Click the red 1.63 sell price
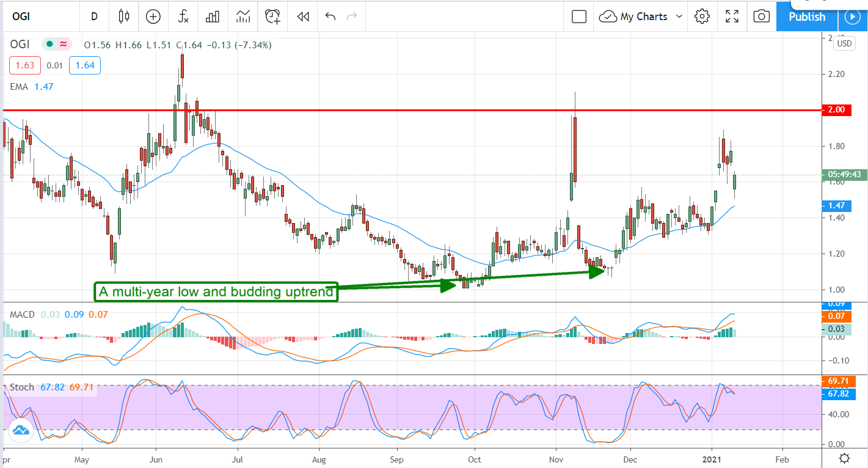This screenshot has height=468, width=868. click(24, 65)
